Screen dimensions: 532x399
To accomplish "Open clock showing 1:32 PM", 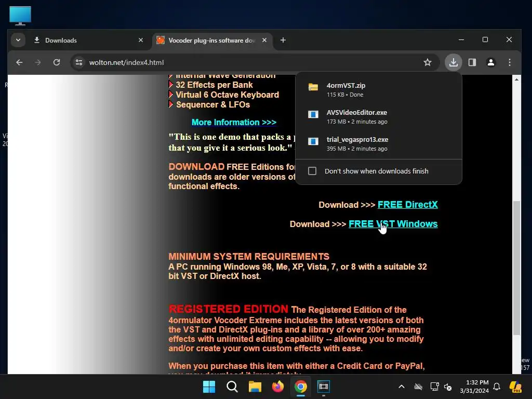I will point(474,387).
